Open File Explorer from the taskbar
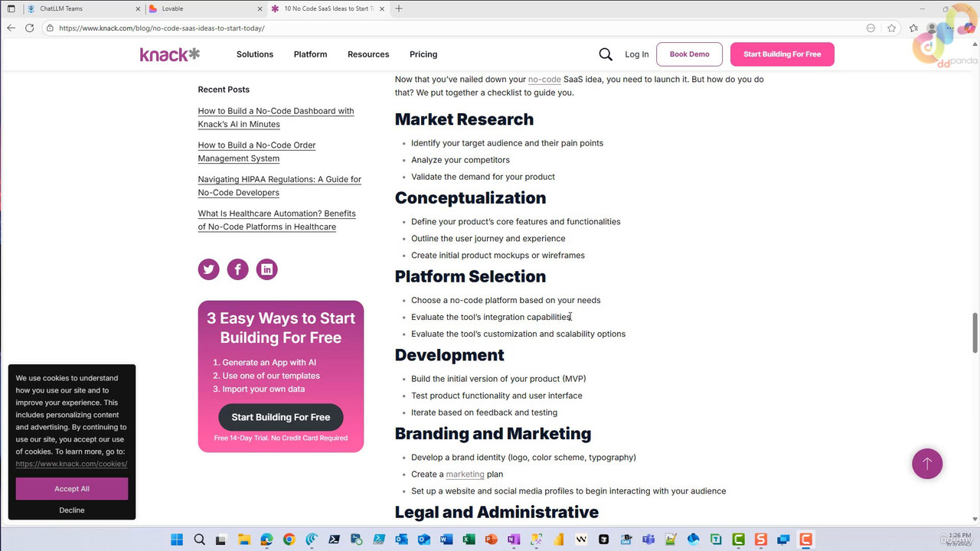The image size is (980, 551). [244, 540]
